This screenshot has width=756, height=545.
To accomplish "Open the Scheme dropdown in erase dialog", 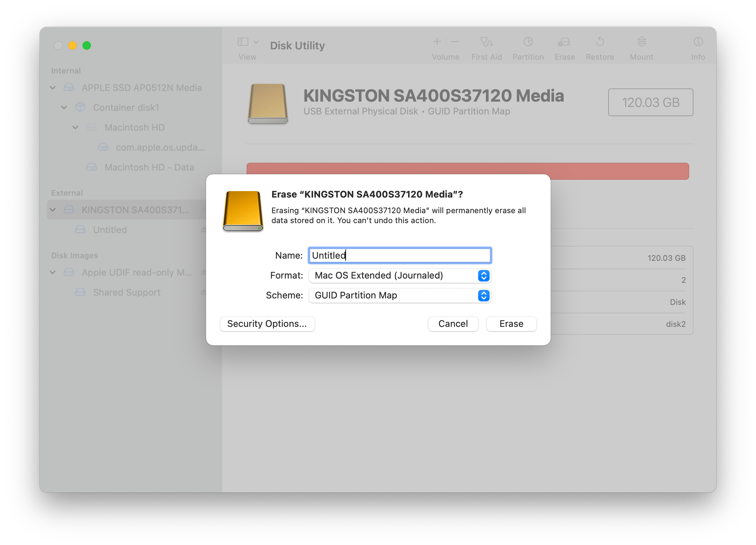I will [400, 296].
